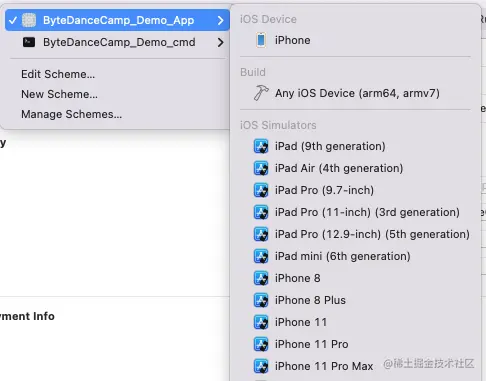Click the hammer icon for Any iOS Device
Viewport: 486px width, 381px height.
[261, 93]
